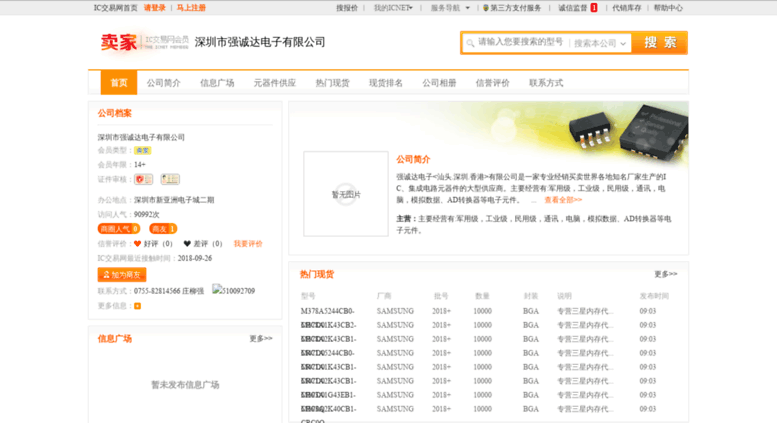
Task: Click phone number 0755-82814566
Action: tap(157, 291)
